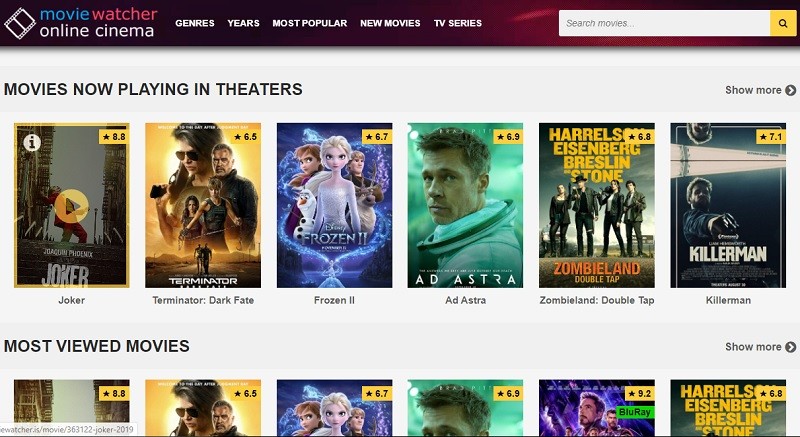The width and height of the screenshot is (800, 437).
Task: Click the 7.1 rating badge on Killerman
Action: [771, 137]
